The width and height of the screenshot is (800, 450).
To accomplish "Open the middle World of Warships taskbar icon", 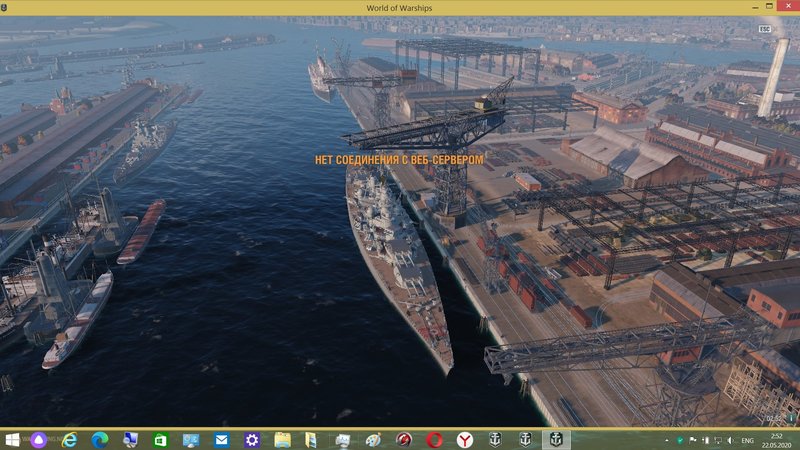I will [x=526, y=440].
